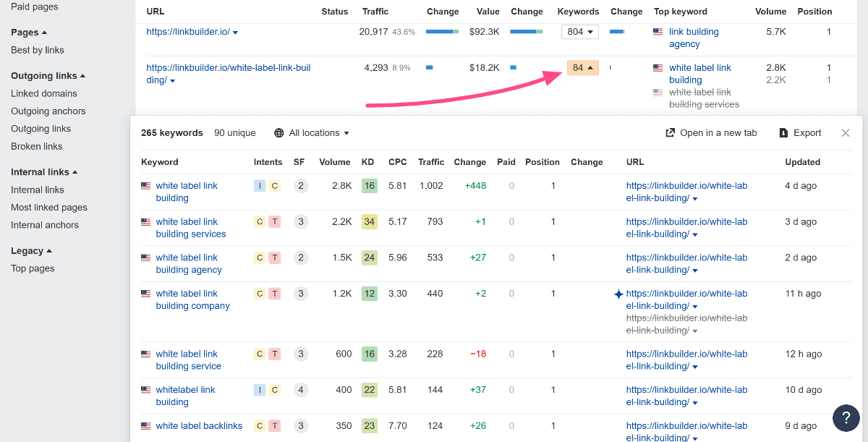Open SERP features badge for whitelabel link building
Viewport: 868px width, 442px height.
(301, 390)
